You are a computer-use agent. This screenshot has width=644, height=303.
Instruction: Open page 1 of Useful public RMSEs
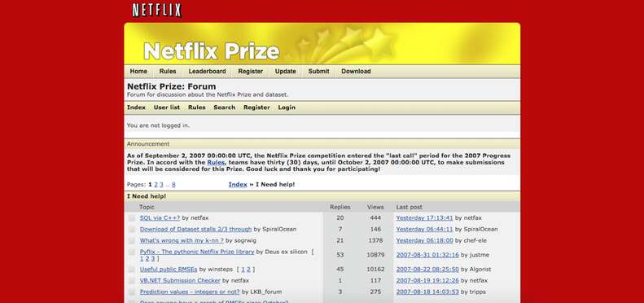pyautogui.click(x=243, y=270)
